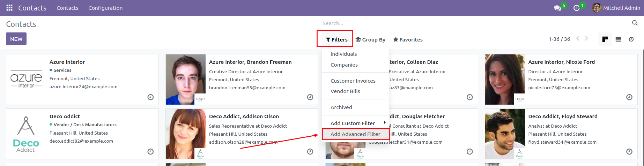Go to next page of contacts
The height and width of the screenshot is (166, 644).
pyautogui.click(x=586, y=39)
